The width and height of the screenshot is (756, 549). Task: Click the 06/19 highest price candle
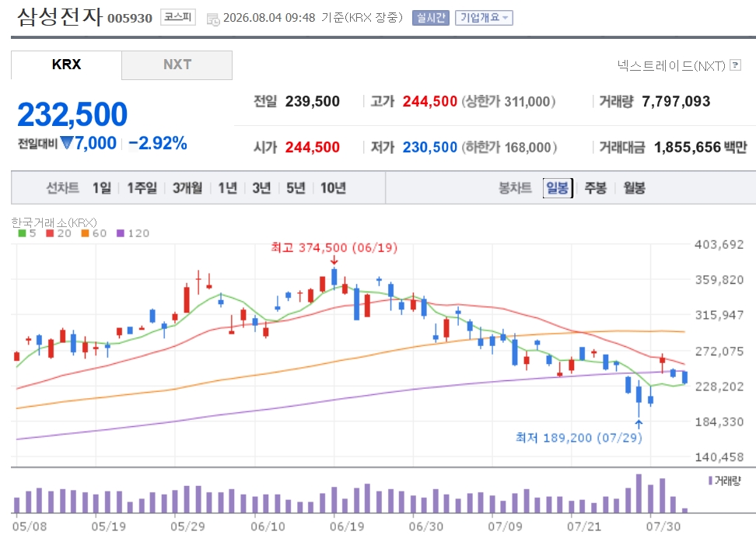(334, 278)
